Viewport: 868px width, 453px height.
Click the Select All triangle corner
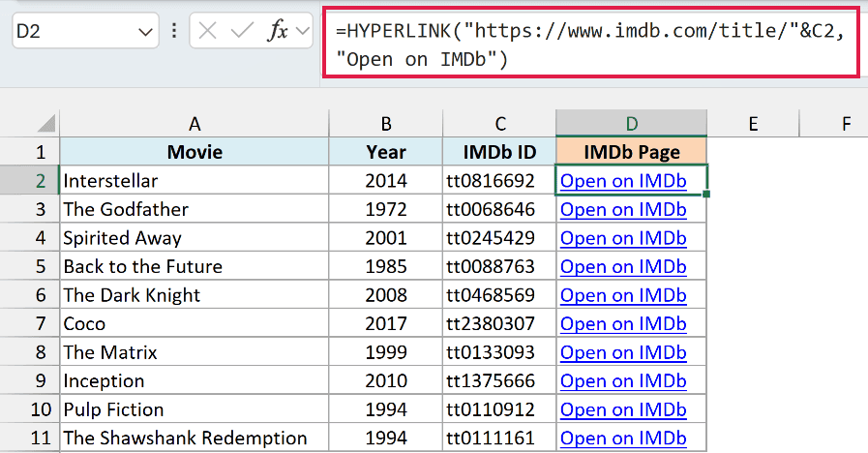coord(46,123)
